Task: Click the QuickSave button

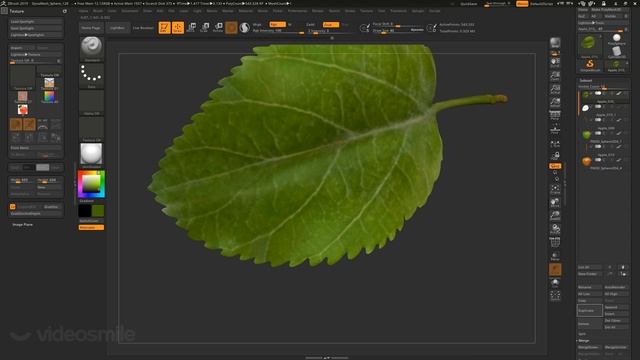Action: click(469, 4)
